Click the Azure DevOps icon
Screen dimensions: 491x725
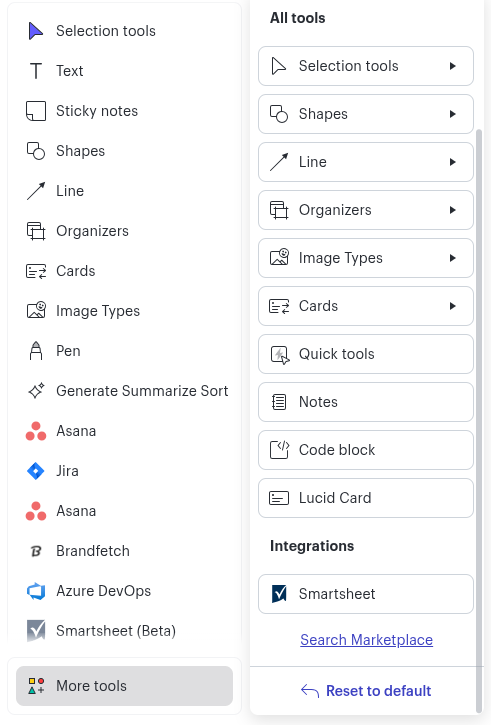coord(36,591)
